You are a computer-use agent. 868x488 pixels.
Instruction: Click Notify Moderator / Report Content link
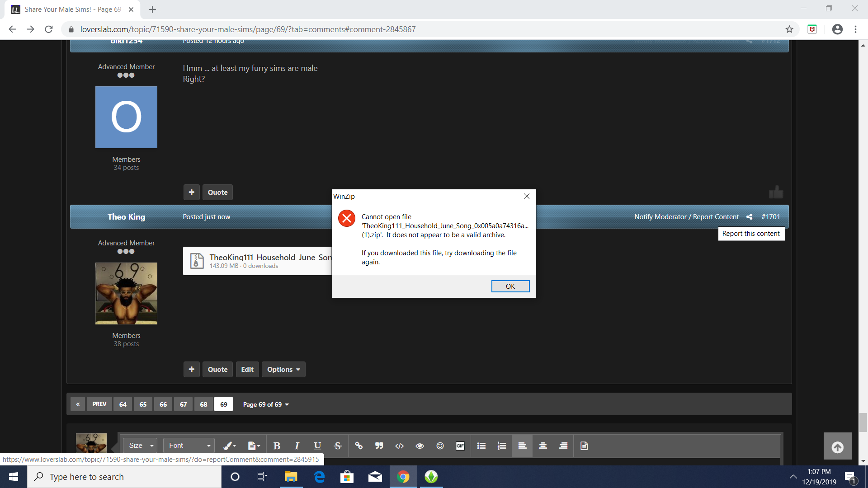click(x=686, y=217)
